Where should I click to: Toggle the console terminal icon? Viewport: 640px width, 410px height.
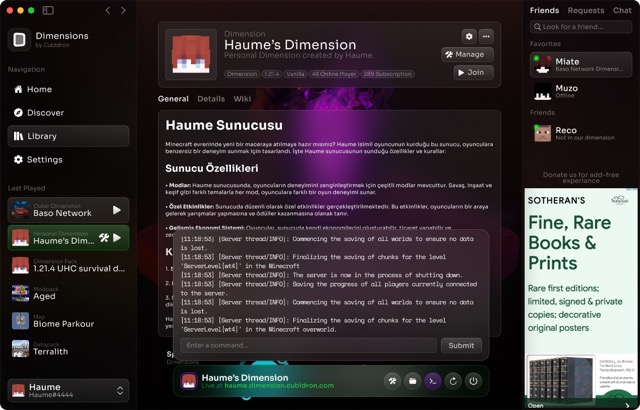[x=433, y=381]
